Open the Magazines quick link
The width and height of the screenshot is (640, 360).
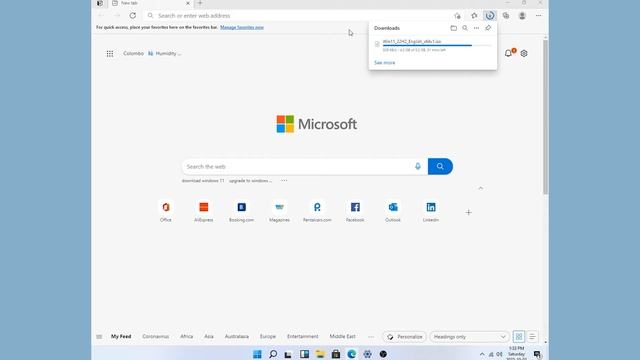pyautogui.click(x=279, y=211)
